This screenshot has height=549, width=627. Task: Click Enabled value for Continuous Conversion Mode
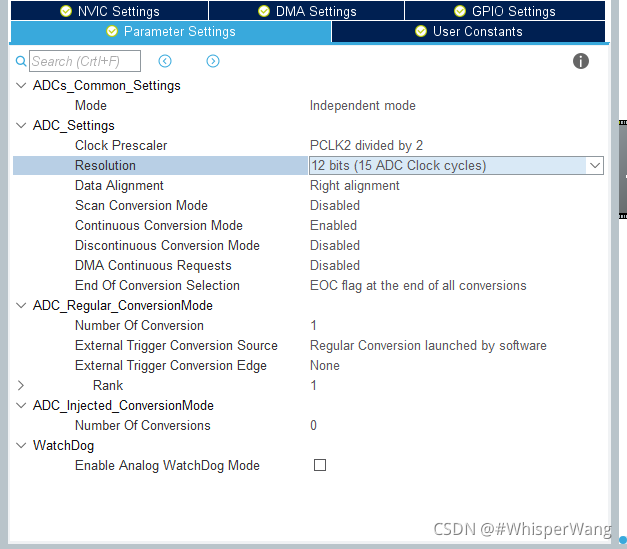coord(333,225)
